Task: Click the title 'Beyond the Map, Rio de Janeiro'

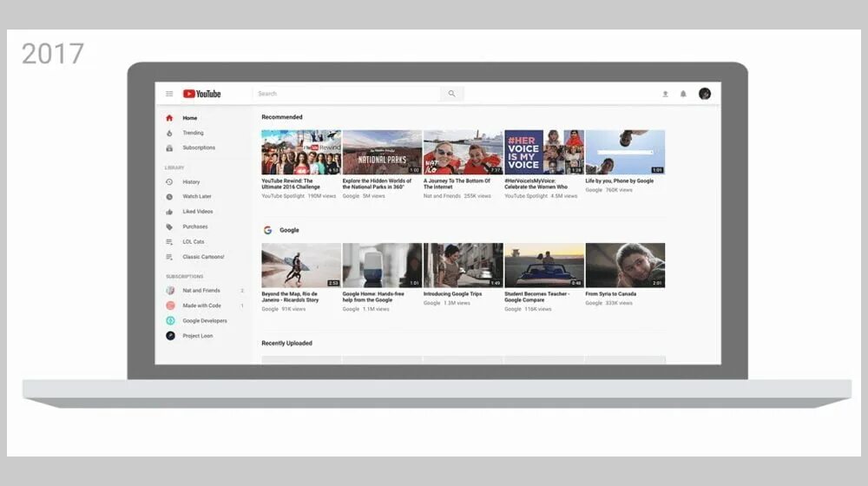Action: pyautogui.click(x=290, y=297)
